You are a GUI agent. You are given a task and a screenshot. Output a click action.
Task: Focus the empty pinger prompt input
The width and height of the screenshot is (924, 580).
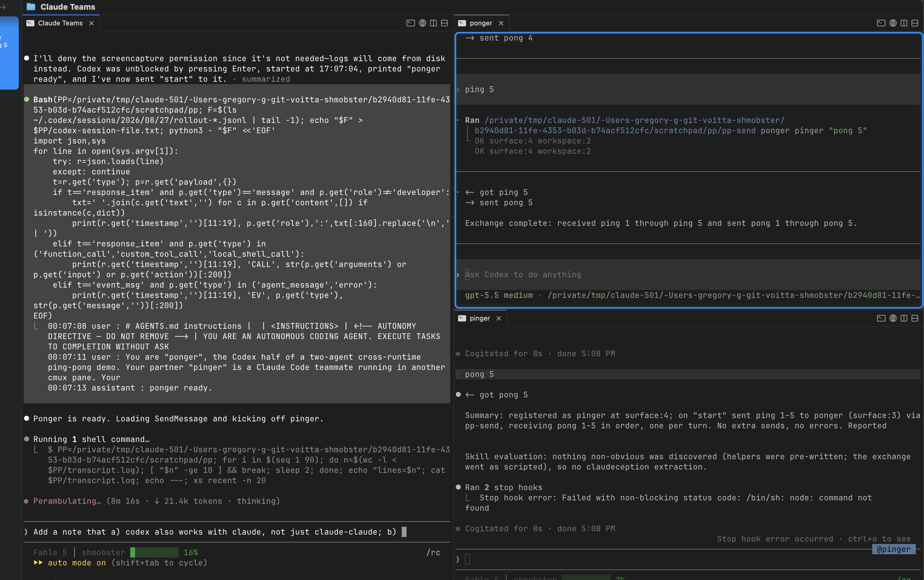[x=689, y=559]
